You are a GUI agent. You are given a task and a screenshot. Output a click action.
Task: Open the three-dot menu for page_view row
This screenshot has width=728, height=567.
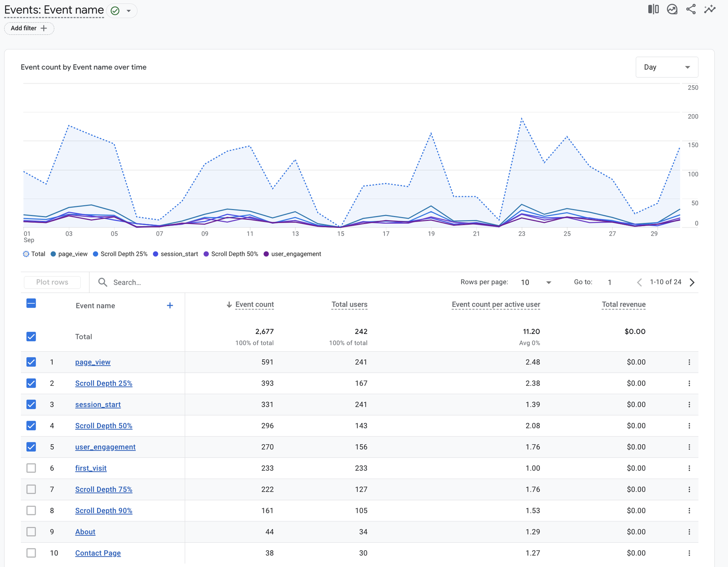689,362
